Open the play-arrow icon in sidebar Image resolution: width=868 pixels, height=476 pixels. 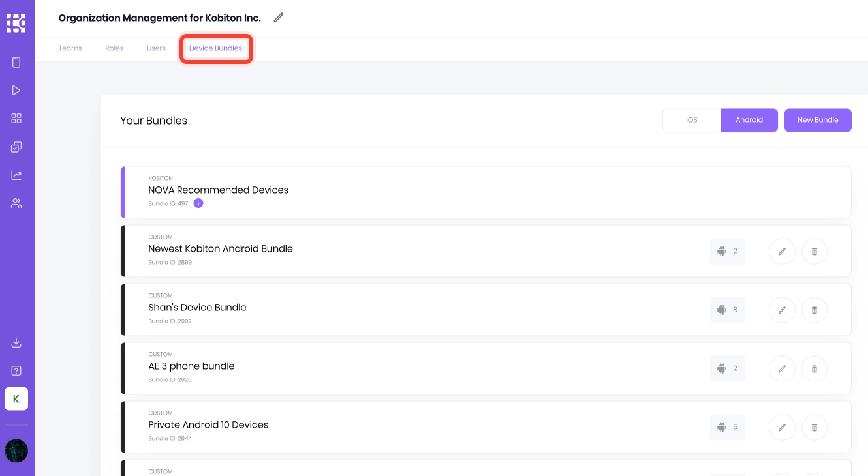point(16,91)
